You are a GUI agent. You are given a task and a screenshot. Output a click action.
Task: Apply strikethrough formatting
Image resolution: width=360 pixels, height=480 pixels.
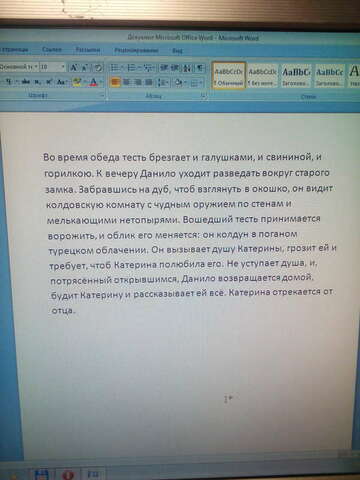(26, 82)
